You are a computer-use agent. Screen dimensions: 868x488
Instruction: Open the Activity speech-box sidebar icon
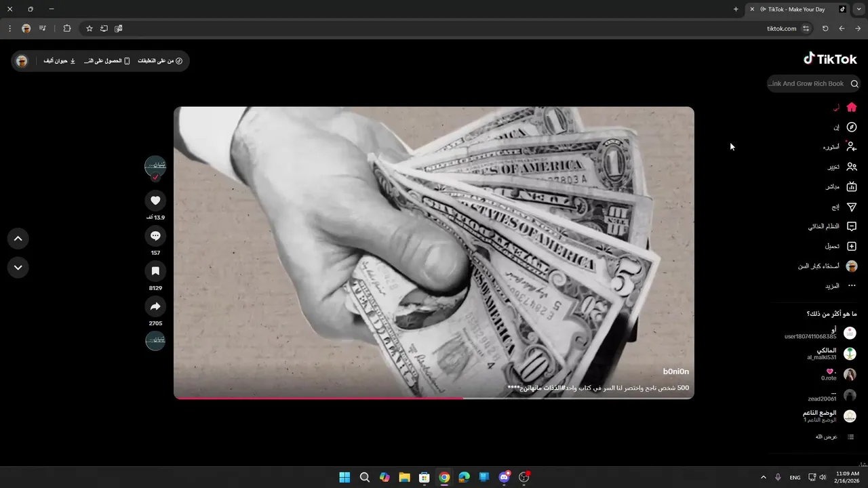click(852, 226)
